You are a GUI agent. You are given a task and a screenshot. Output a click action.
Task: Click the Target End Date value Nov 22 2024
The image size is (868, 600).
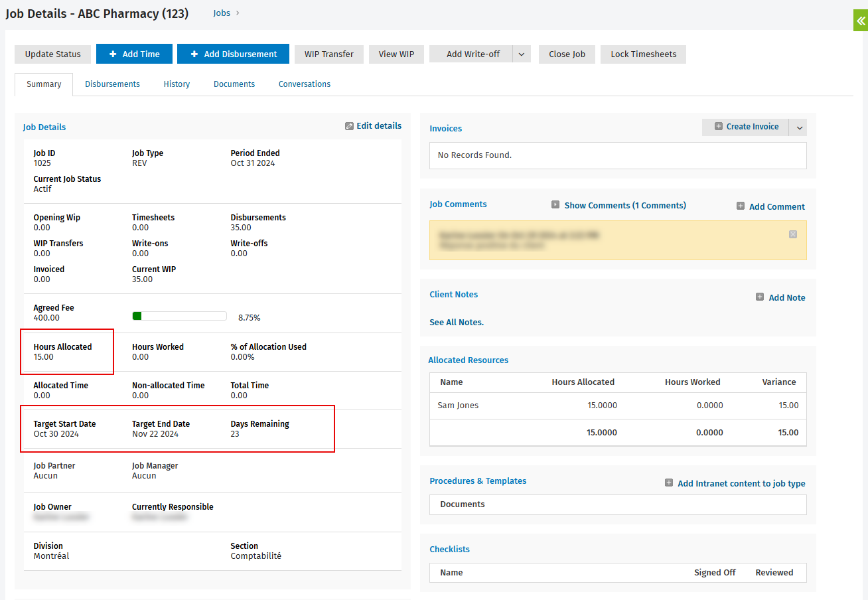pyautogui.click(x=155, y=434)
